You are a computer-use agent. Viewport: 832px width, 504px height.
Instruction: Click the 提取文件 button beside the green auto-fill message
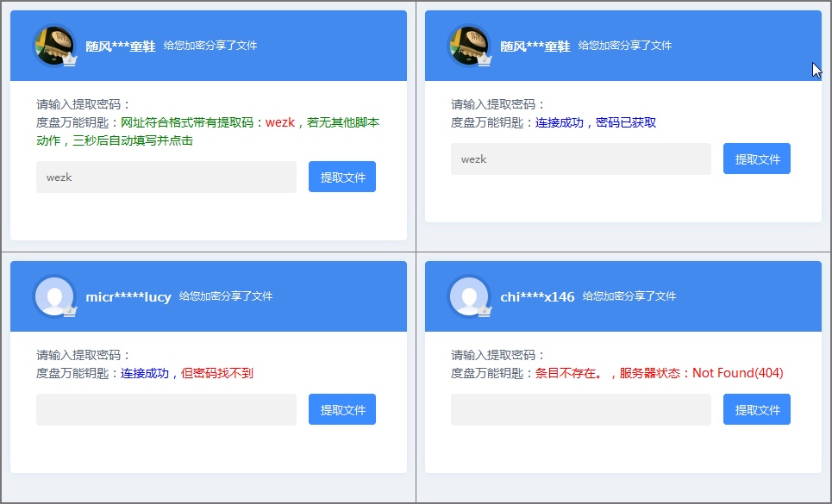click(x=342, y=177)
